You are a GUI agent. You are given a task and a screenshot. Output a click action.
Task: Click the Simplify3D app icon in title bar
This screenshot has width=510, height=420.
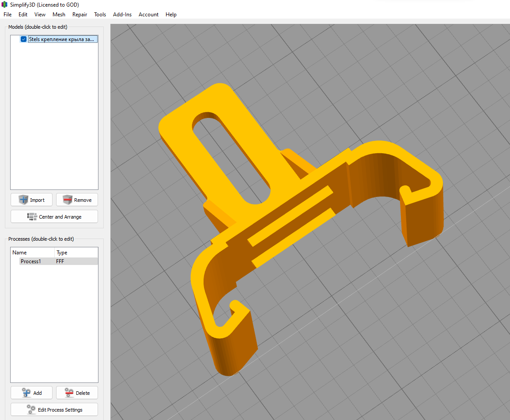click(x=4, y=4)
